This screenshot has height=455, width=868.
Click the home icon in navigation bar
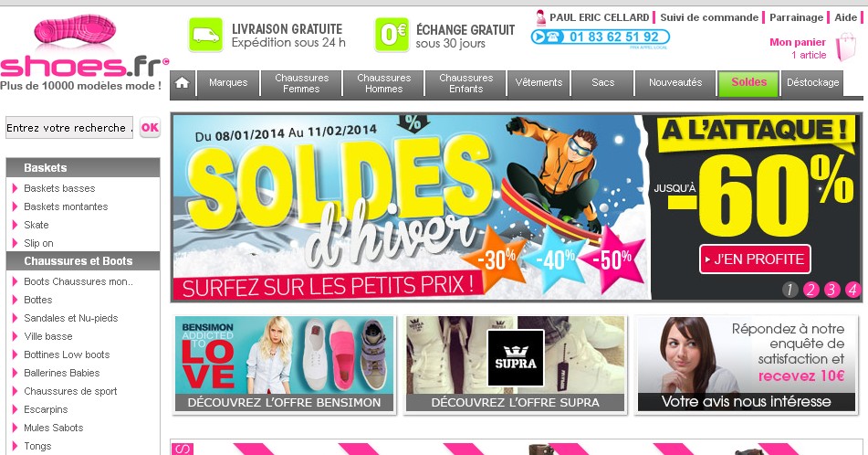pyautogui.click(x=183, y=84)
